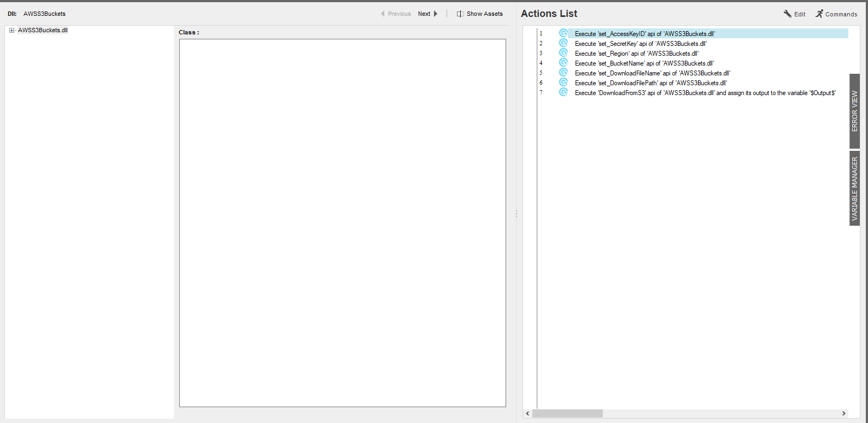Click the icon on the set_Region action
Image resolution: width=868 pixels, height=423 pixels.
[564, 53]
